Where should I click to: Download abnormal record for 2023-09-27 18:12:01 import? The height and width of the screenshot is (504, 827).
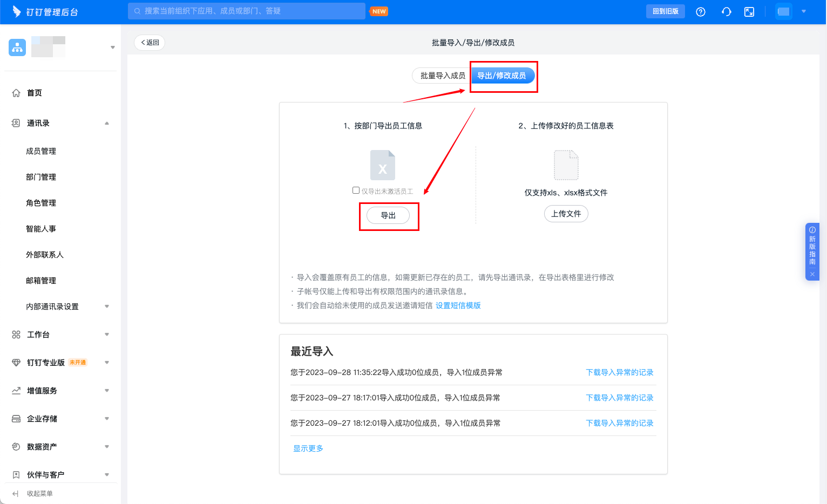click(x=620, y=423)
